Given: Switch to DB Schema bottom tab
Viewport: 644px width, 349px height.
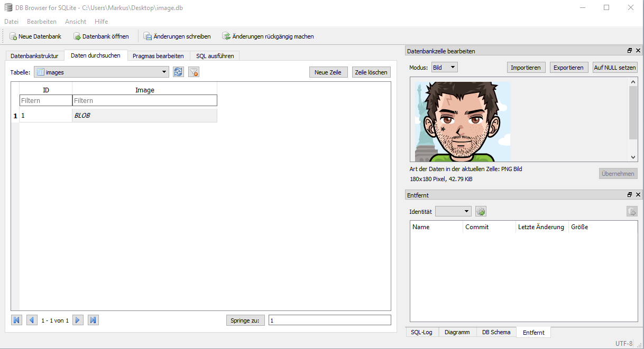Looking at the screenshot, I should coord(496,332).
